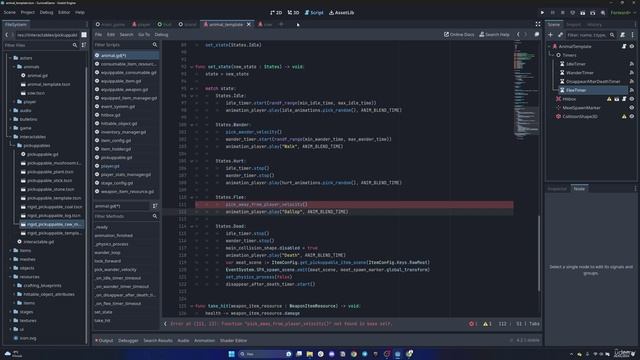Switch to the 2D workspace
The image size is (640, 360).
coord(276,13)
